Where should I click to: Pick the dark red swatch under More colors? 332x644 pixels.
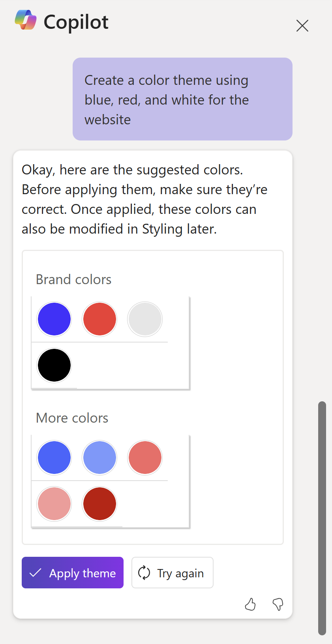click(x=99, y=504)
